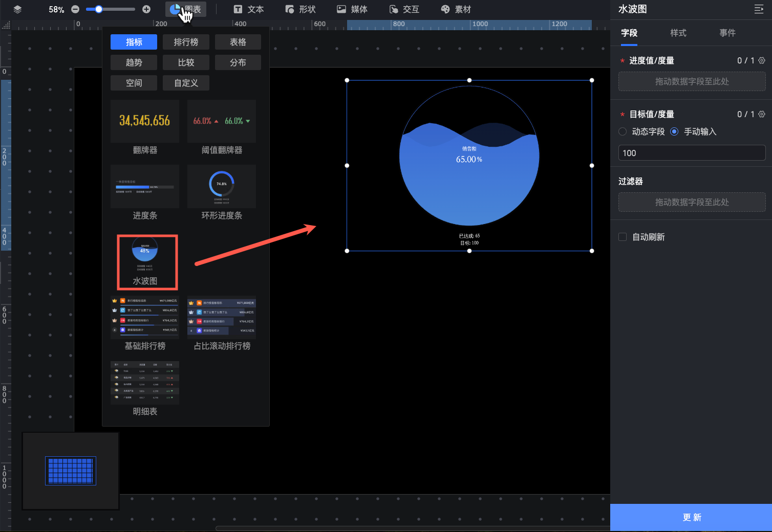
Task: Add the 阈值翻牌器 threshold counter component
Action: point(222,128)
